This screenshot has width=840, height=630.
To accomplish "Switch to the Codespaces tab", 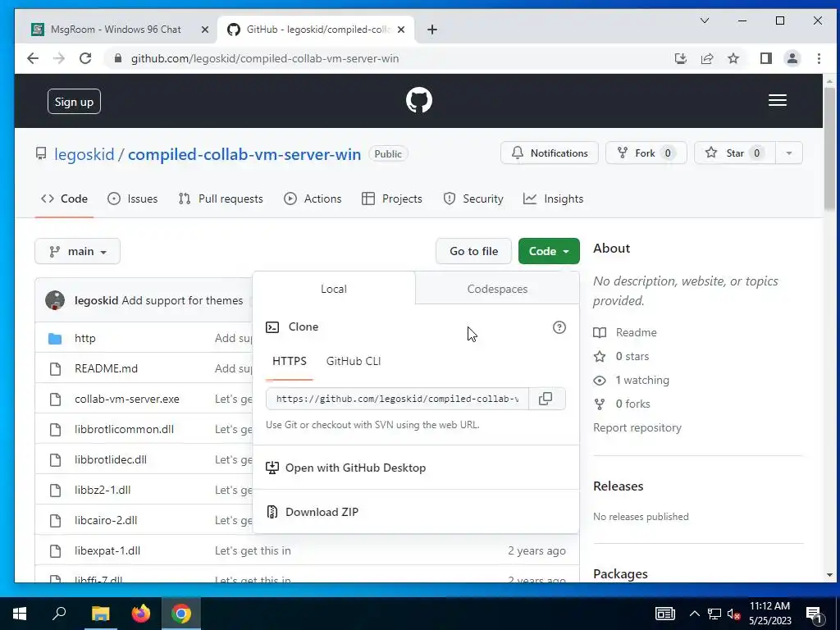I will point(497,289).
